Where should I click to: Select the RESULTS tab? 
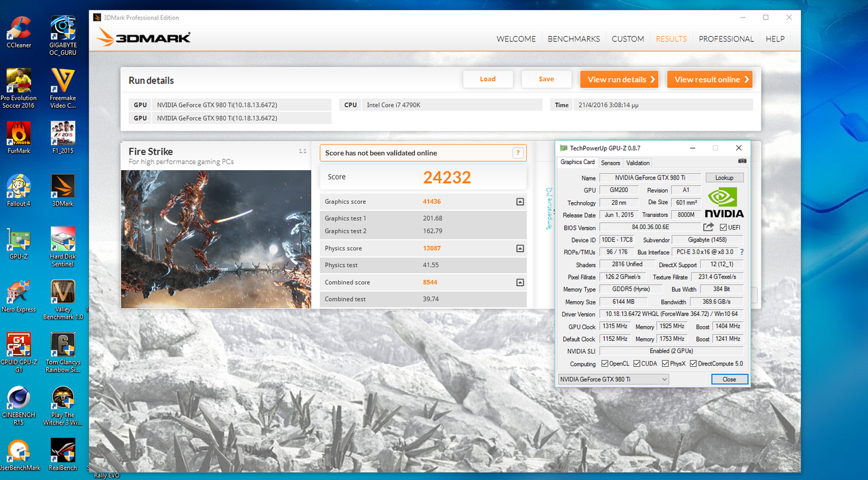click(671, 39)
